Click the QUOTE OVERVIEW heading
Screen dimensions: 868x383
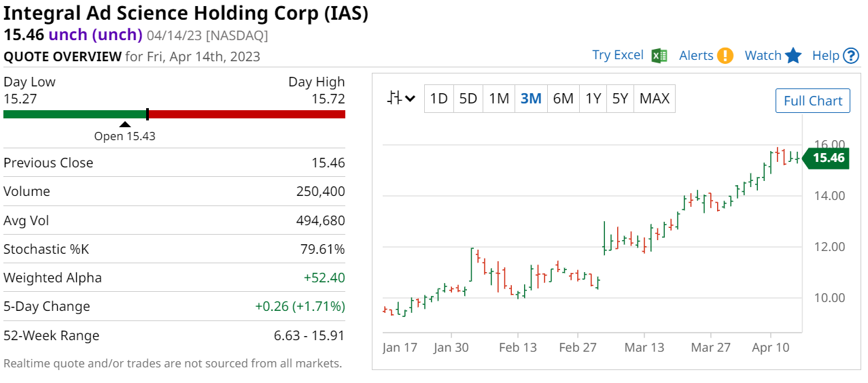[x=63, y=56]
